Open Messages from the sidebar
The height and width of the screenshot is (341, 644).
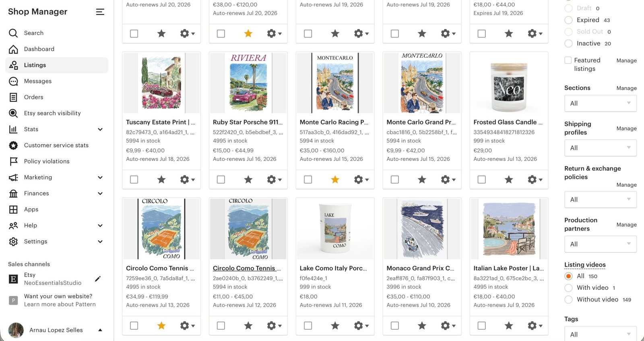click(37, 81)
